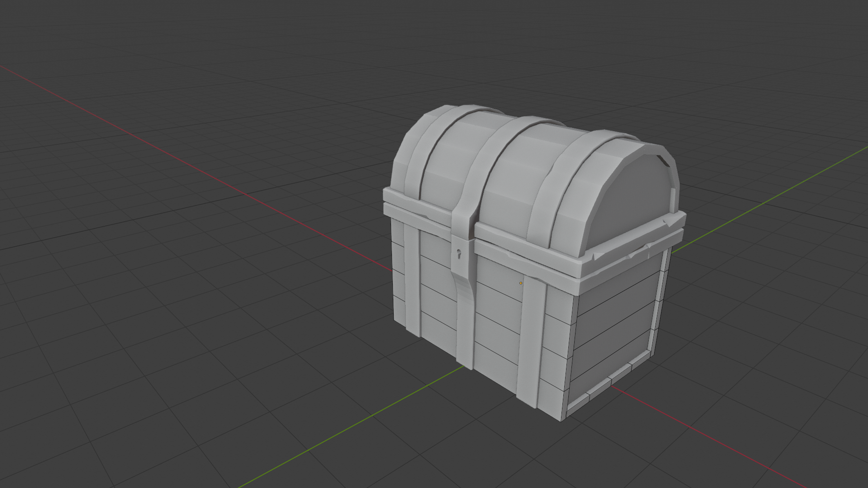
Task: Click the green Y axis line below chest
Action: 362,421
